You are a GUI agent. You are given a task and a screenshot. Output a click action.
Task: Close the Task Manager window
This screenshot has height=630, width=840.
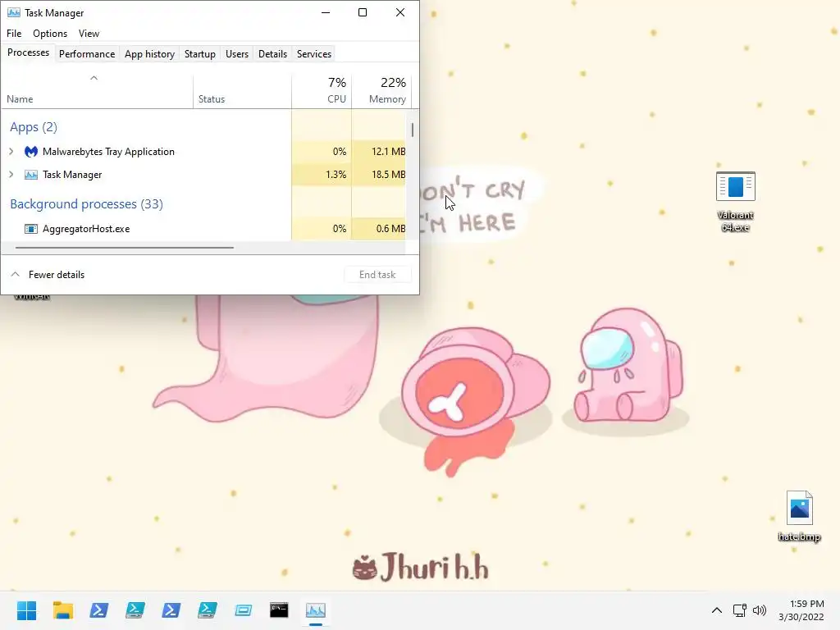click(400, 12)
